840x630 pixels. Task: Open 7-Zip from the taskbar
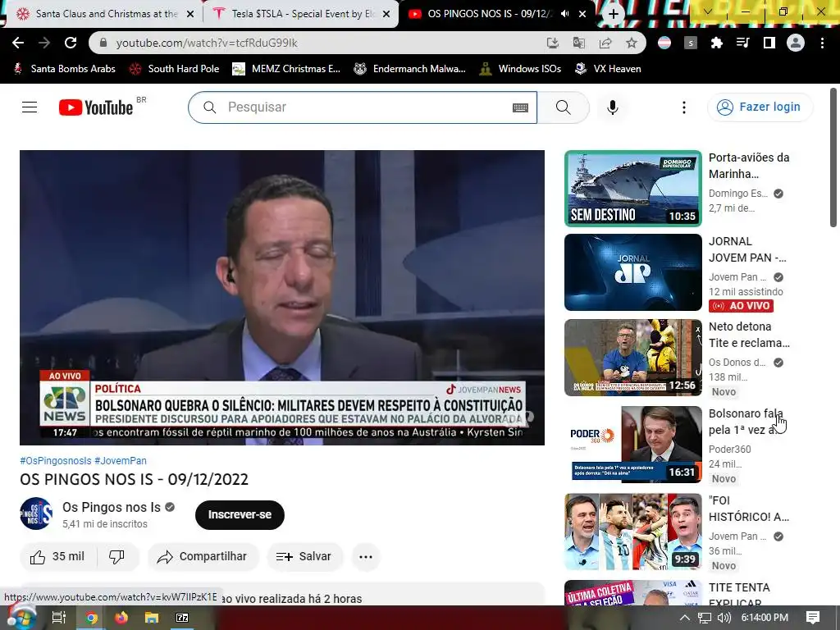pyautogui.click(x=182, y=618)
